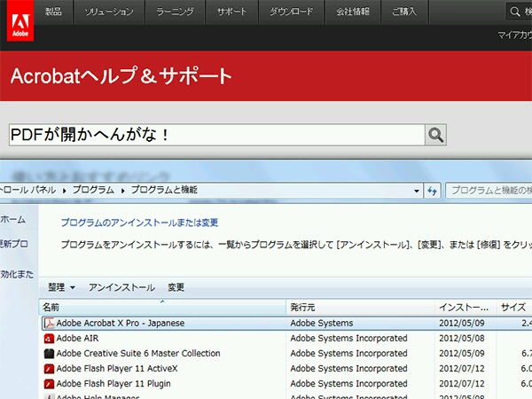Screen dimensions: 532x399
Task: Select the Adobe Acrobat X Pro - Japanese row
Action: [286, 324]
